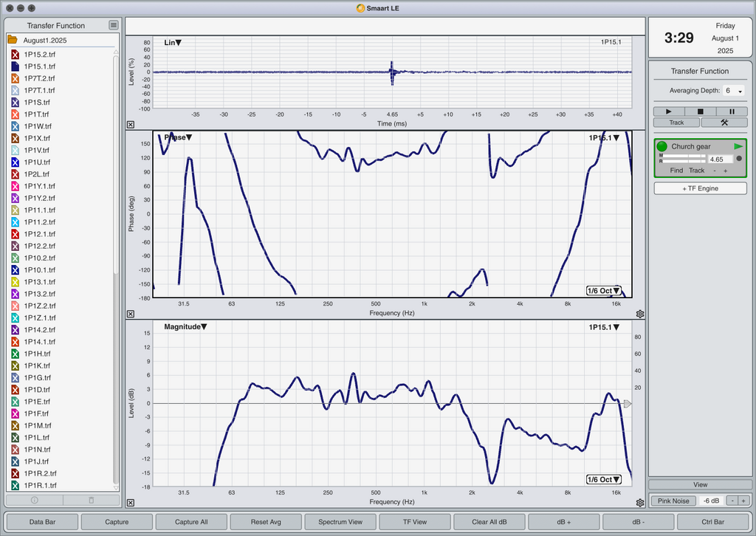This screenshot has height=536, width=756.
Task: Show trace info via info icon
Action: pos(34,500)
